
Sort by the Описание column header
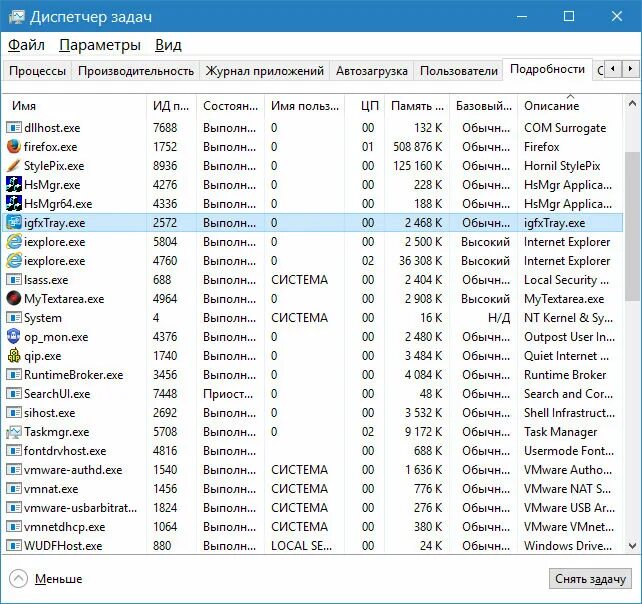(570, 106)
